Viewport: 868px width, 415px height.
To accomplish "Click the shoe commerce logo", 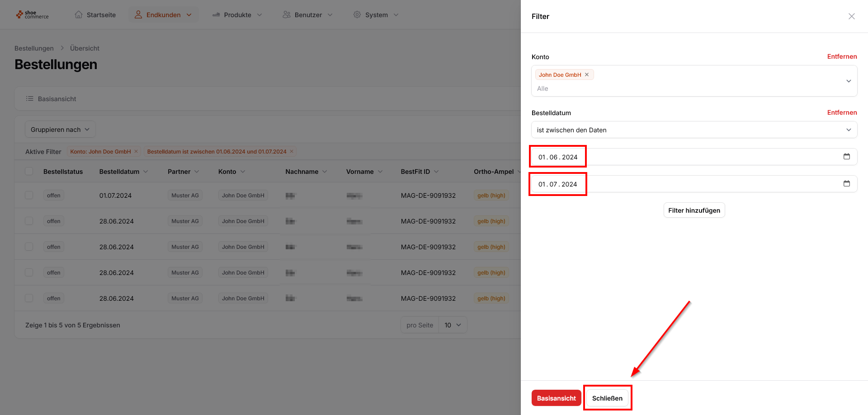I will tap(32, 15).
